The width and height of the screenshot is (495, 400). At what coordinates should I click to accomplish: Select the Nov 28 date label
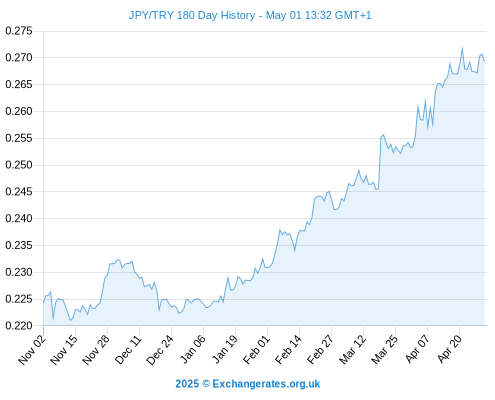pyautogui.click(x=96, y=349)
